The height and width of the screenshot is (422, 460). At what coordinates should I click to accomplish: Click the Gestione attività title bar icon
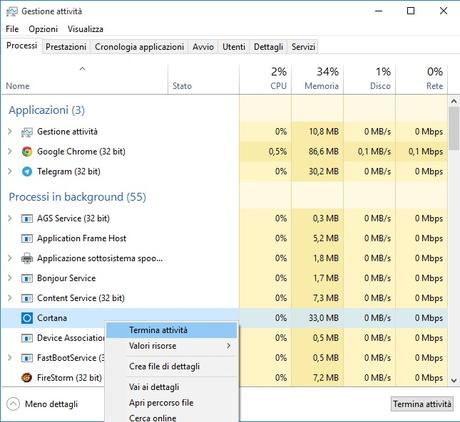12,11
